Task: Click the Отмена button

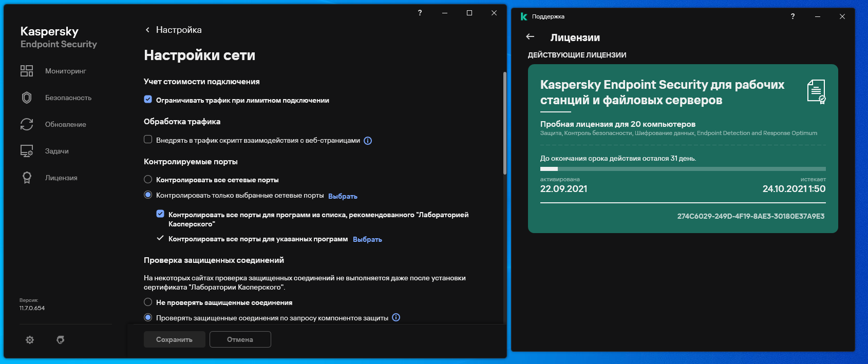Action: coord(240,339)
